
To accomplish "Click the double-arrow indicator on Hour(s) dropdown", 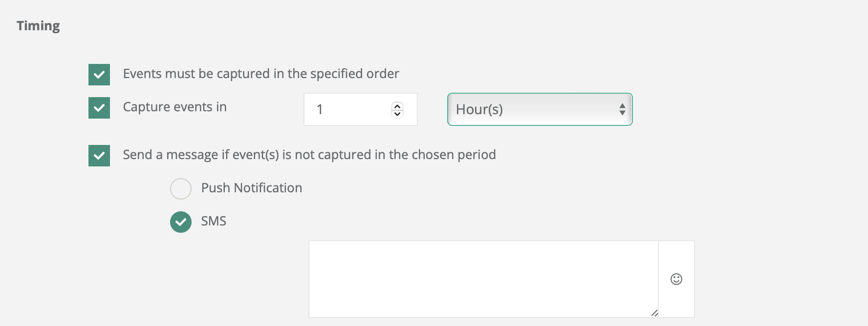I will 622,109.
